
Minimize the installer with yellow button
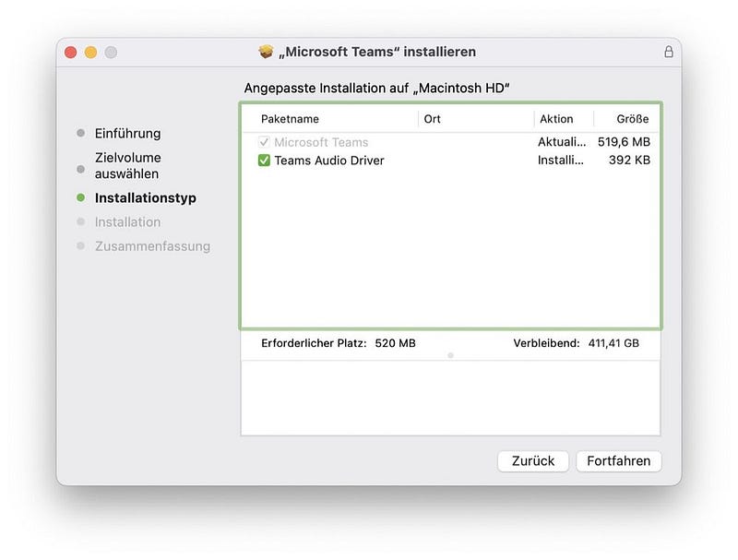(90, 53)
